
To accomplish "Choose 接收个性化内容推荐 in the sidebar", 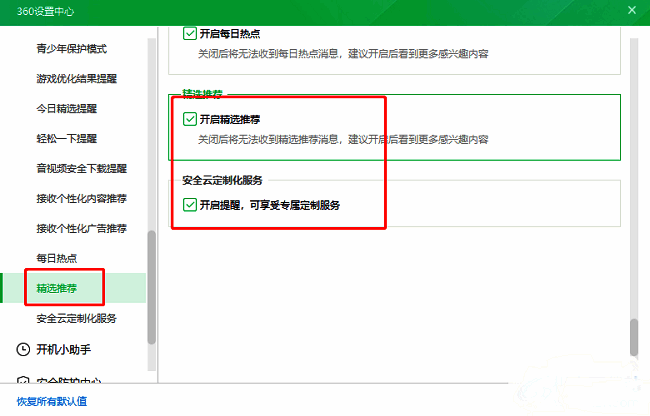I will [x=82, y=198].
